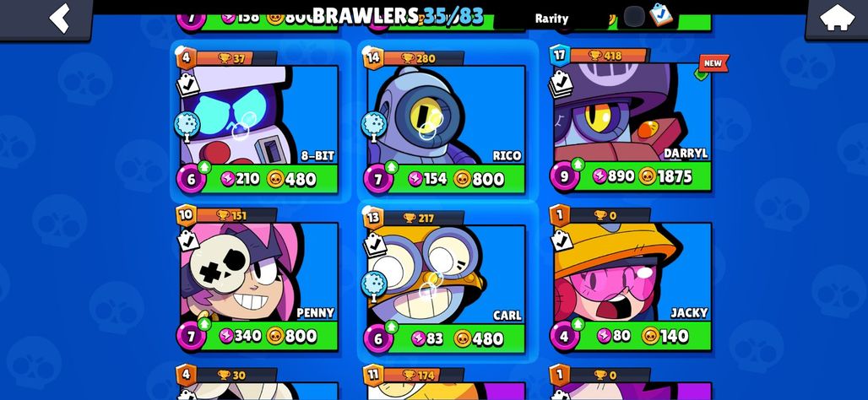
Task: Tap the clipboard checkmark icon beside Rarity
Action: pos(660,14)
